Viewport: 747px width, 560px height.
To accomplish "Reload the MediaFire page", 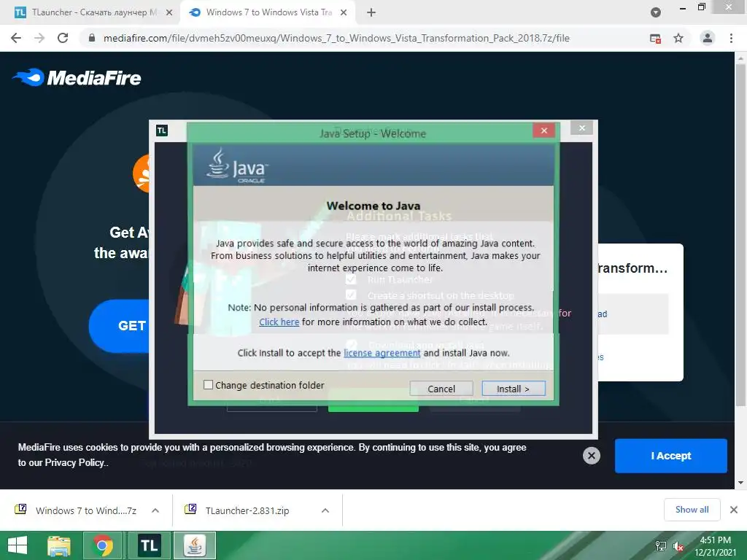I will point(63,38).
